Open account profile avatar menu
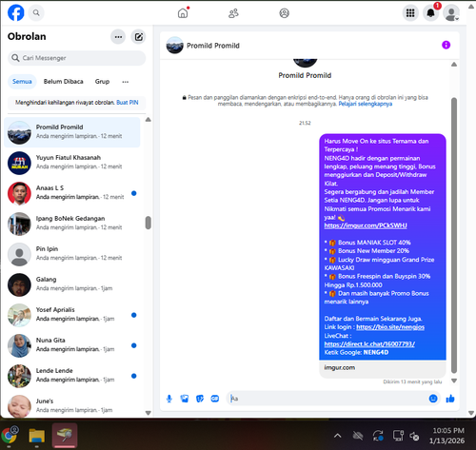The width and height of the screenshot is (476, 450). click(x=451, y=13)
